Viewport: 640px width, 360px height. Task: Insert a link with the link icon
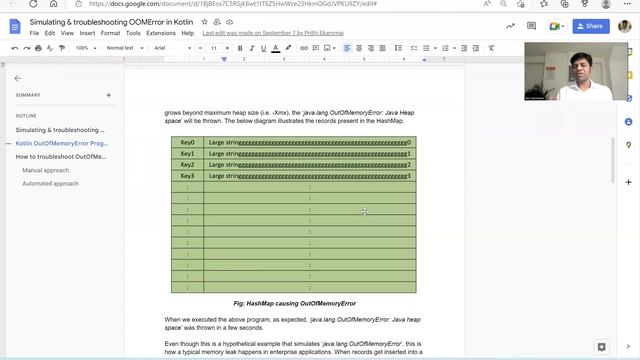(304, 48)
